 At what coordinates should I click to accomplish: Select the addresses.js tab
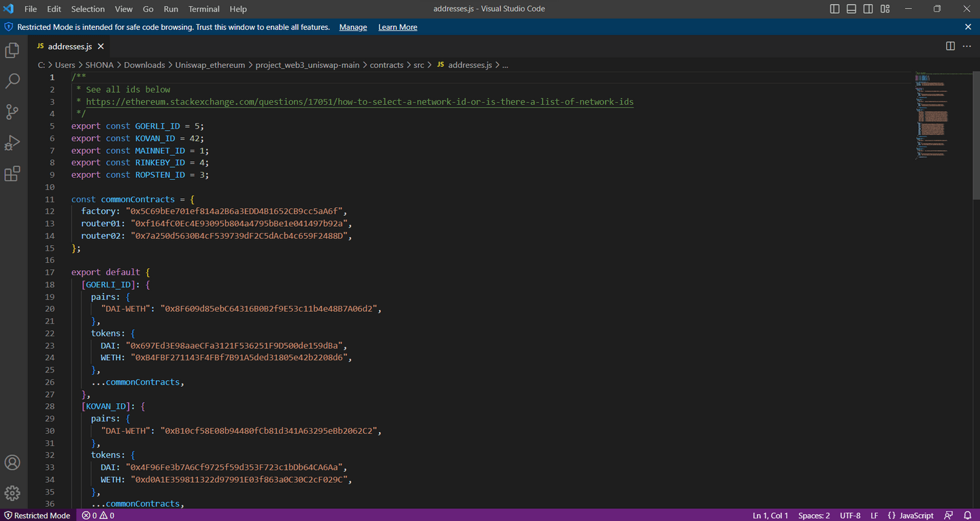70,46
